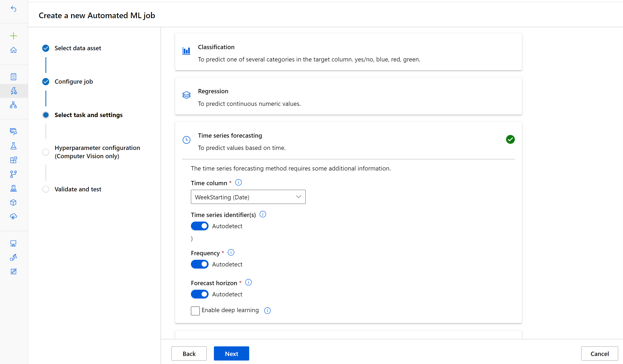Select the Configure job step
The image size is (623, 364).
(75, 82)
